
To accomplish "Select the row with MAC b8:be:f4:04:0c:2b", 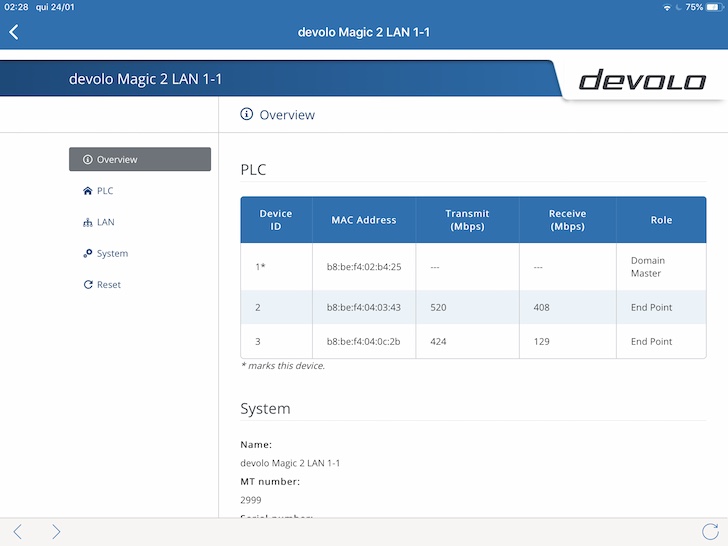I will coord(363,342).
